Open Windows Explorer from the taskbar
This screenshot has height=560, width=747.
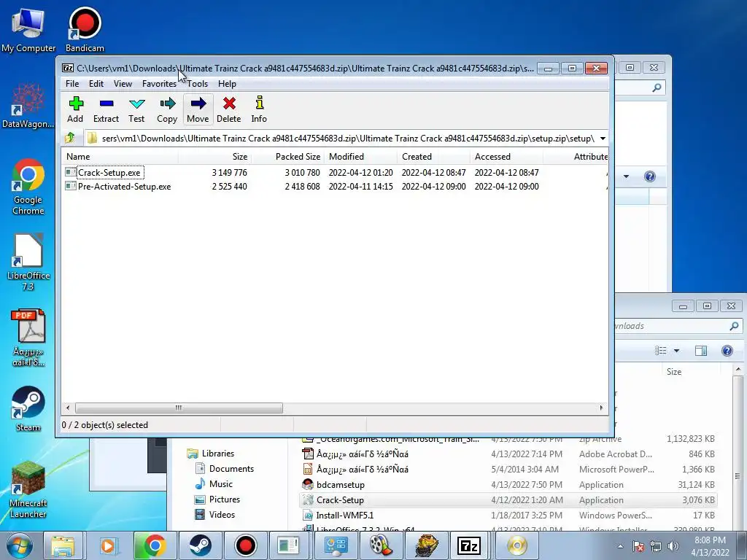[x=63, y=545]
